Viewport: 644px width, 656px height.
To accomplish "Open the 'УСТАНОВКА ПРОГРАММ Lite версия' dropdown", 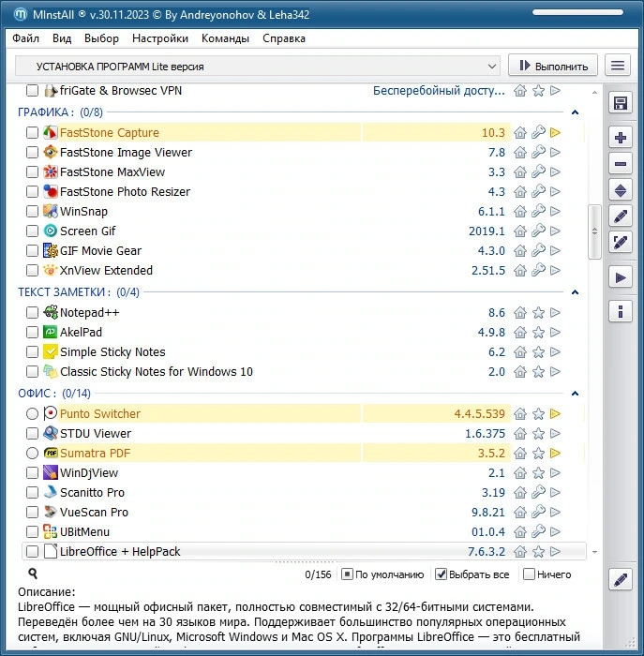I will coord(258,67).
